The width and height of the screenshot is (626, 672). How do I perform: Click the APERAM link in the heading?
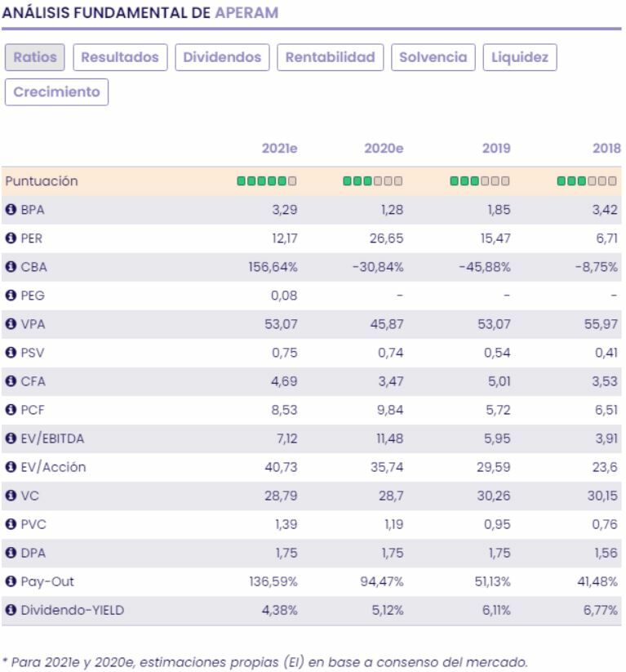(246, 13)
